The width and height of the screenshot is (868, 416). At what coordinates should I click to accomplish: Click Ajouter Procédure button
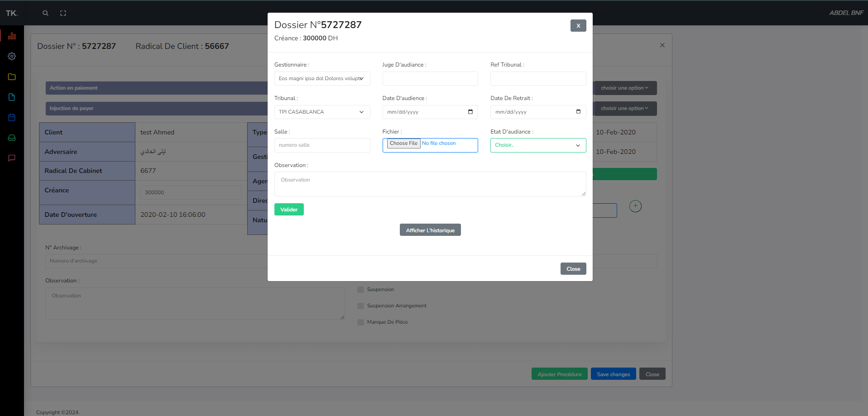[x=560, y=374]
